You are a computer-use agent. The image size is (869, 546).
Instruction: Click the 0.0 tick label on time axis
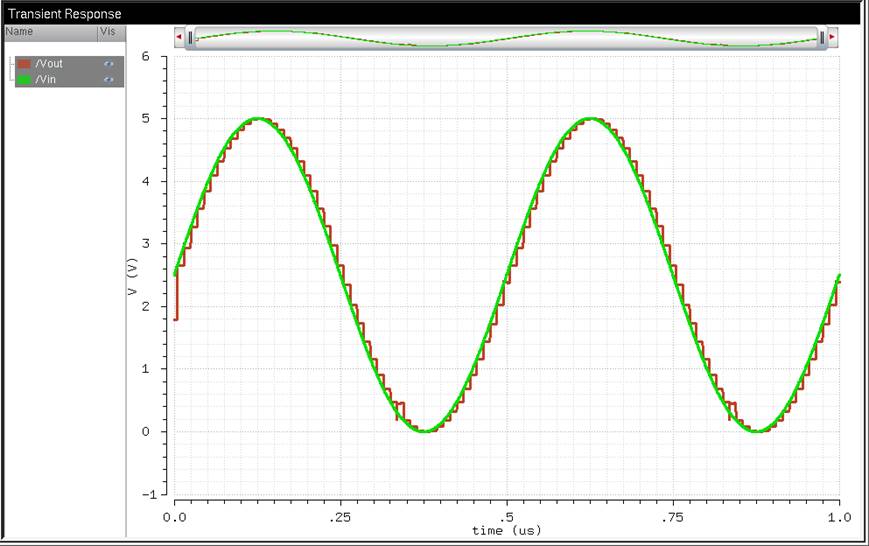pyautogui.click(x=175, y=517)
